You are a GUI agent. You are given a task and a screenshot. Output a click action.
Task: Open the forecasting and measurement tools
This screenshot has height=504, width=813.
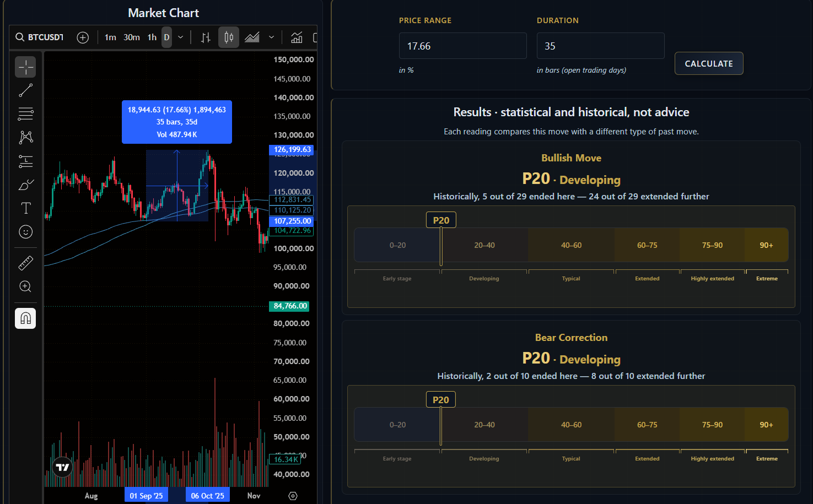click(25, 161)
